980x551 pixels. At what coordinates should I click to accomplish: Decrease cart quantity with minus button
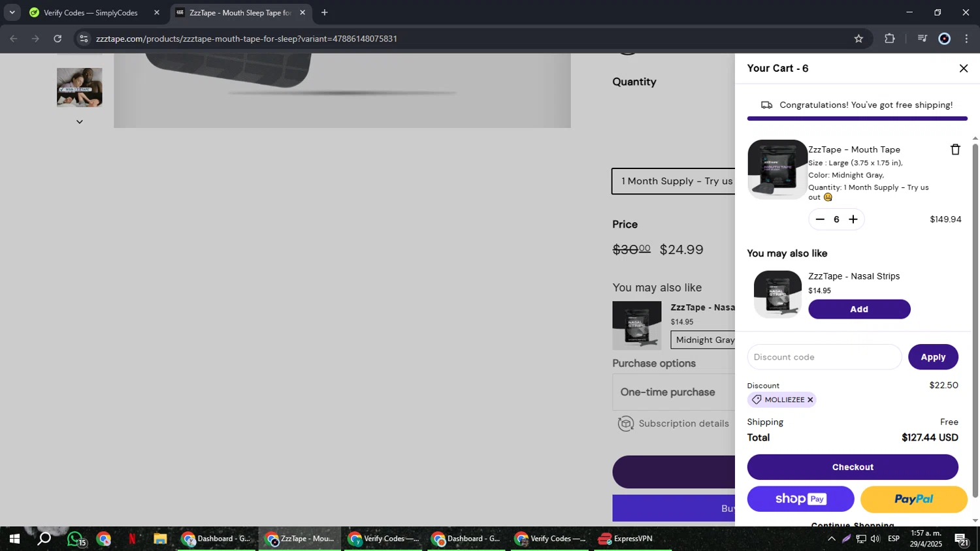820,219
